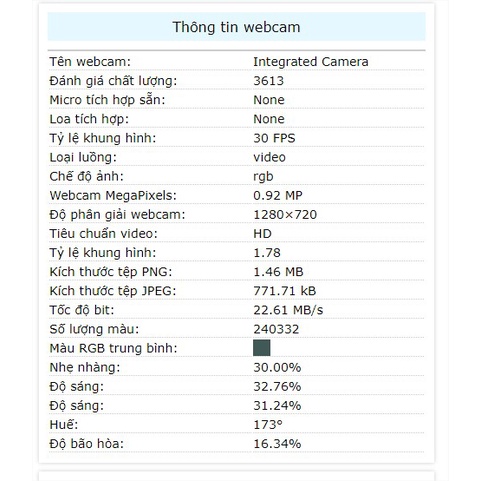Click the 1.46 MB PNG size value
This screenshot has width=481, height=481.
coord(278,272)
